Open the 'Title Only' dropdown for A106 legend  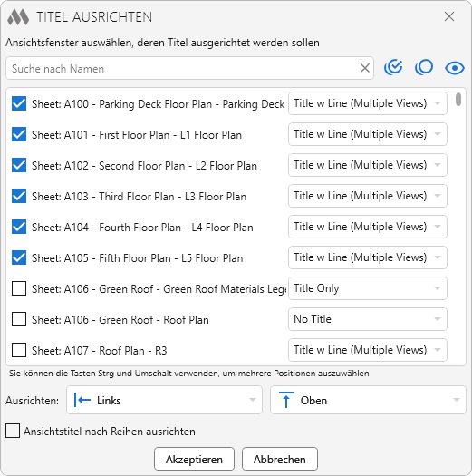pyautogui.click(x=368, y=288)
